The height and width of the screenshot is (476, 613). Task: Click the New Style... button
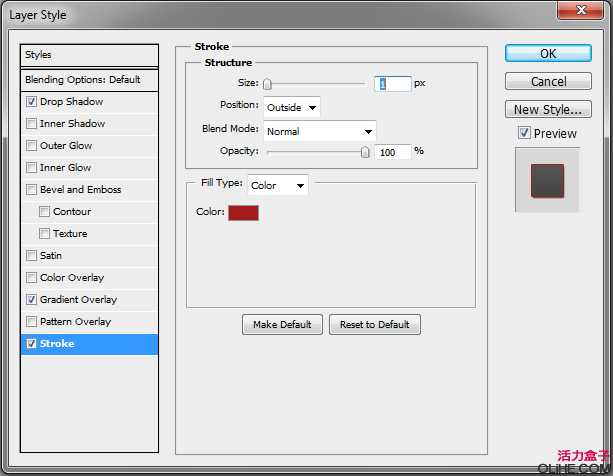(x=548, y=110)
